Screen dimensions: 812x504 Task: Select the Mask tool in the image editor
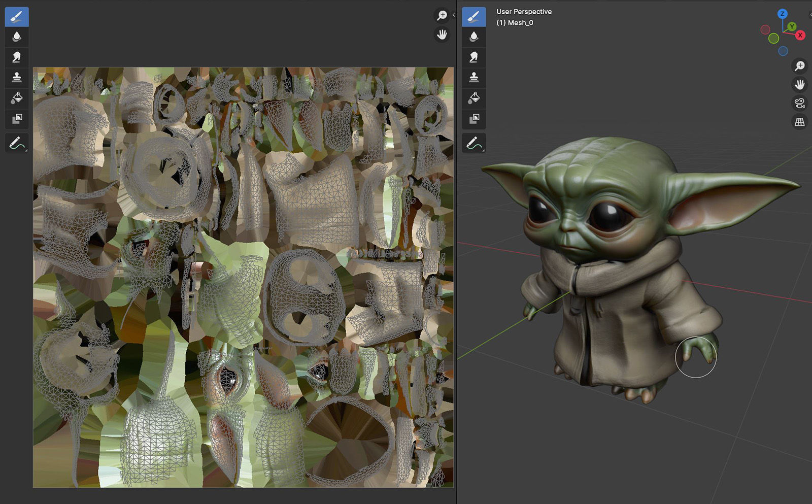17,118
